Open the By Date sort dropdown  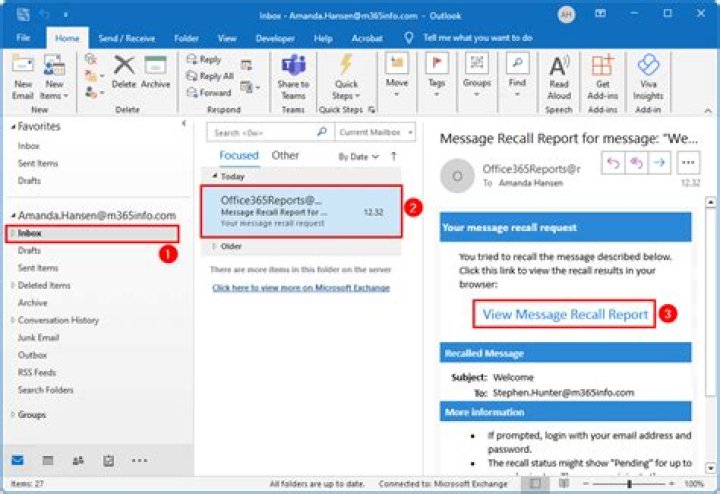[358, 157]
